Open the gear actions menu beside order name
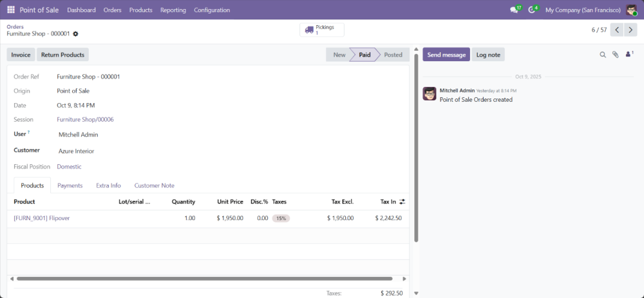 tap(75, 33)
